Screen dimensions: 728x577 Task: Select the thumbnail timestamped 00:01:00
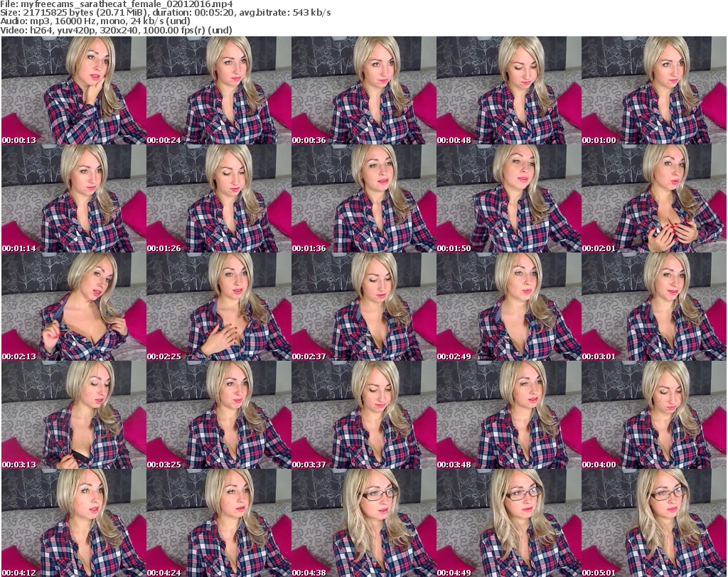click(654, 90)
